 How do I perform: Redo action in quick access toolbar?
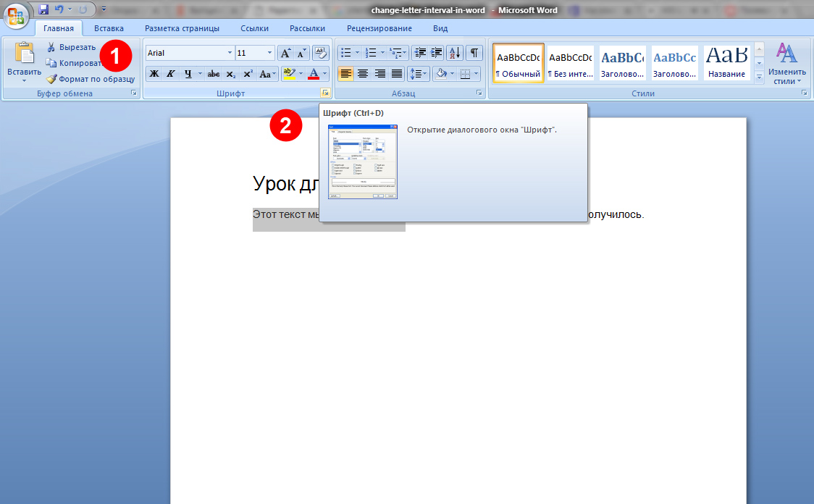pyautogui.click(x=83, y=9)
